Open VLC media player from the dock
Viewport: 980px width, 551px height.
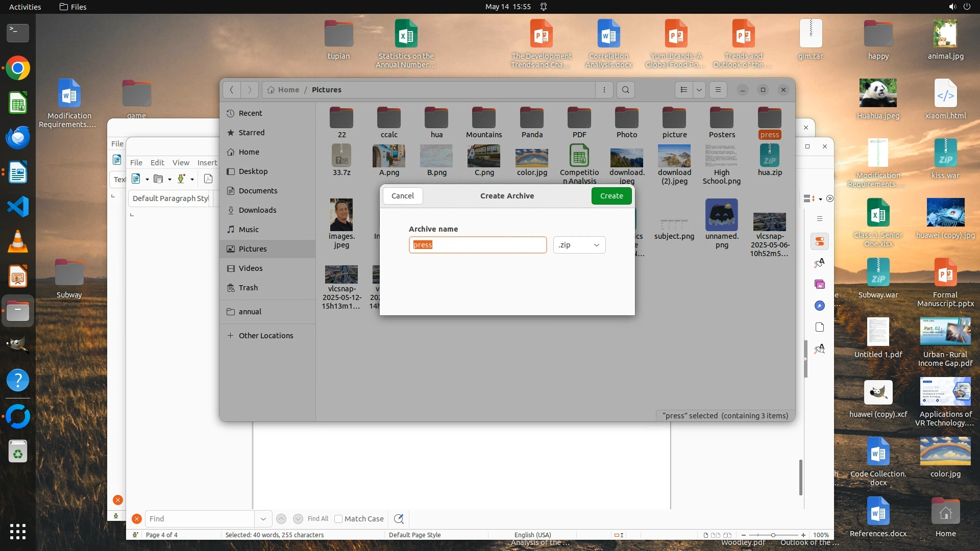[18, 242]
